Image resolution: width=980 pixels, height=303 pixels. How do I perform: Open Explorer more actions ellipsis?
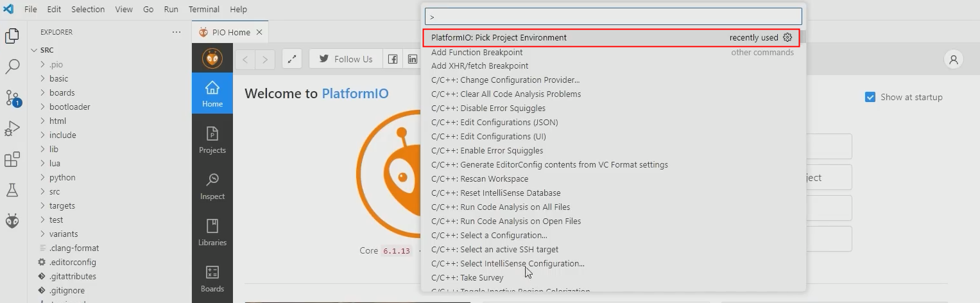tap(176, 32)
